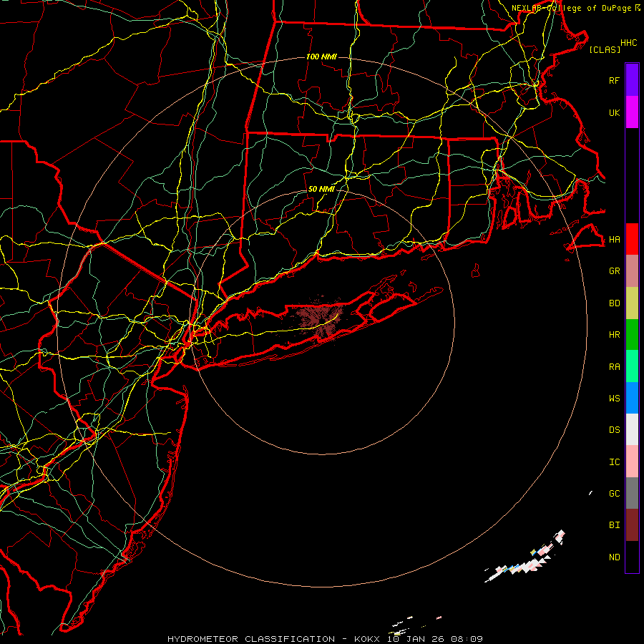This screenshot has width=644, height=644.
Task: Click the HR legend label
Action: (x=614, y=335)
